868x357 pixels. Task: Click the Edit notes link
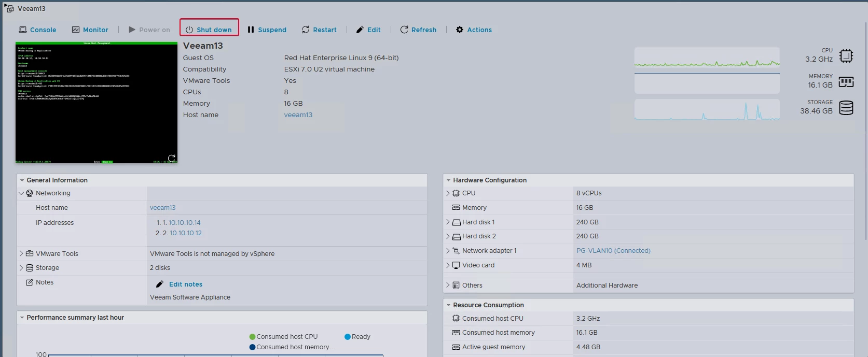(x=186, y=284)
